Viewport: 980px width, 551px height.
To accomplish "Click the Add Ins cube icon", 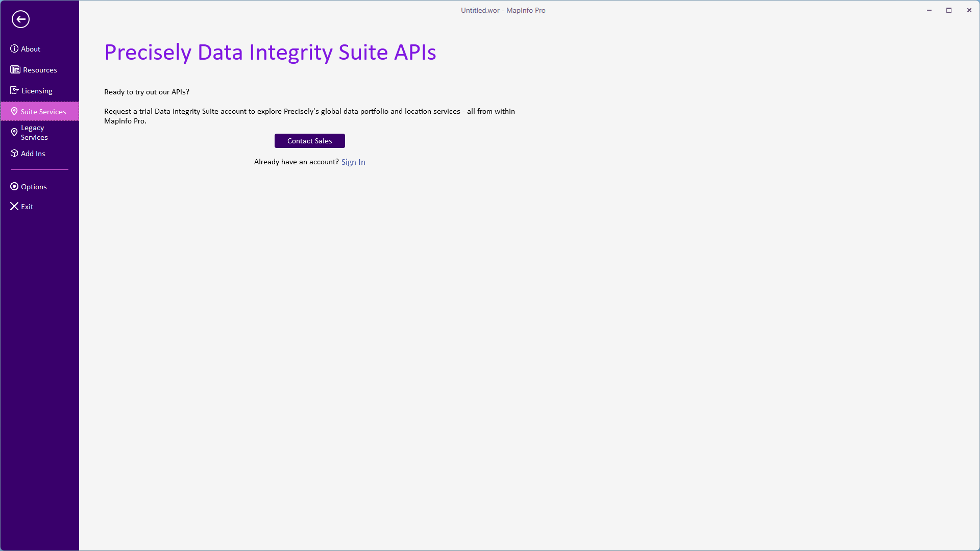I will click(x=14, y=154).
